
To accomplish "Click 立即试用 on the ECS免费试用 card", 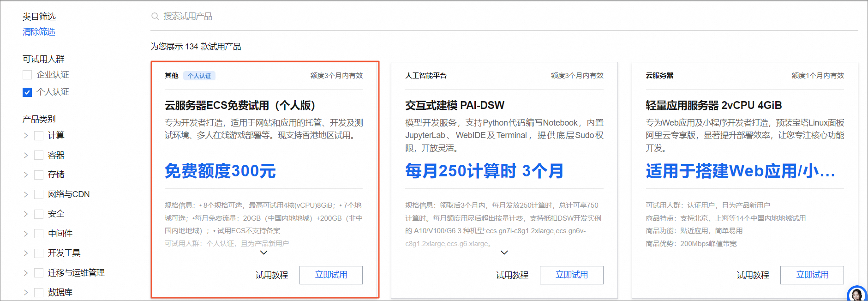I will click(x=331, y=275).
